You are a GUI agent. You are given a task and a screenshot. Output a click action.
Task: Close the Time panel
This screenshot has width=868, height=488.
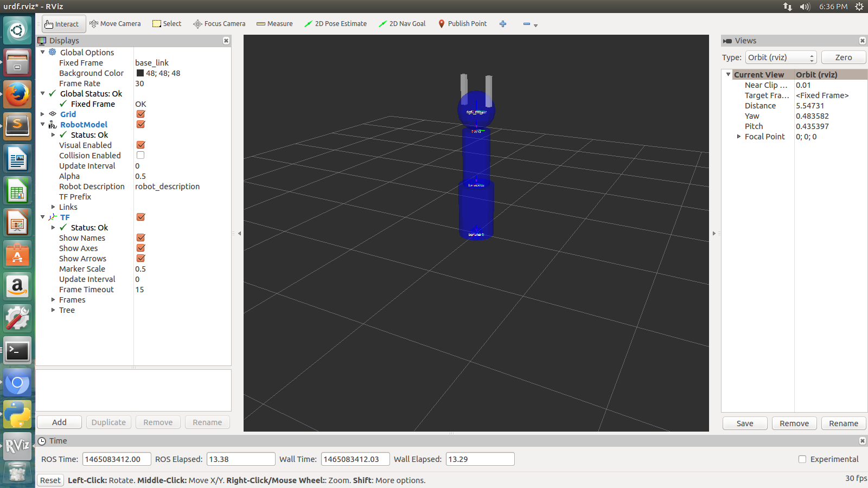862,441
